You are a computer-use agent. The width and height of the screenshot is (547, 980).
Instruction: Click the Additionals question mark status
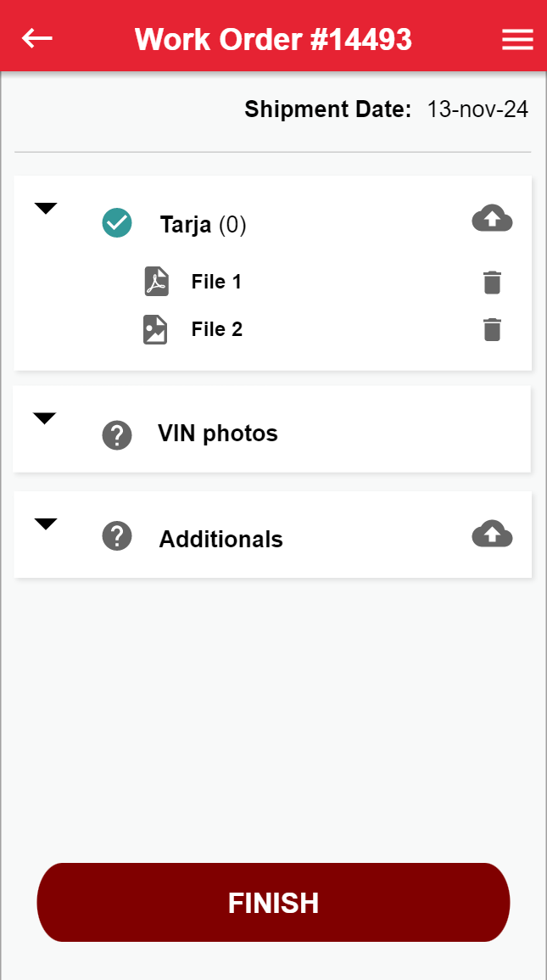[117, 536]
